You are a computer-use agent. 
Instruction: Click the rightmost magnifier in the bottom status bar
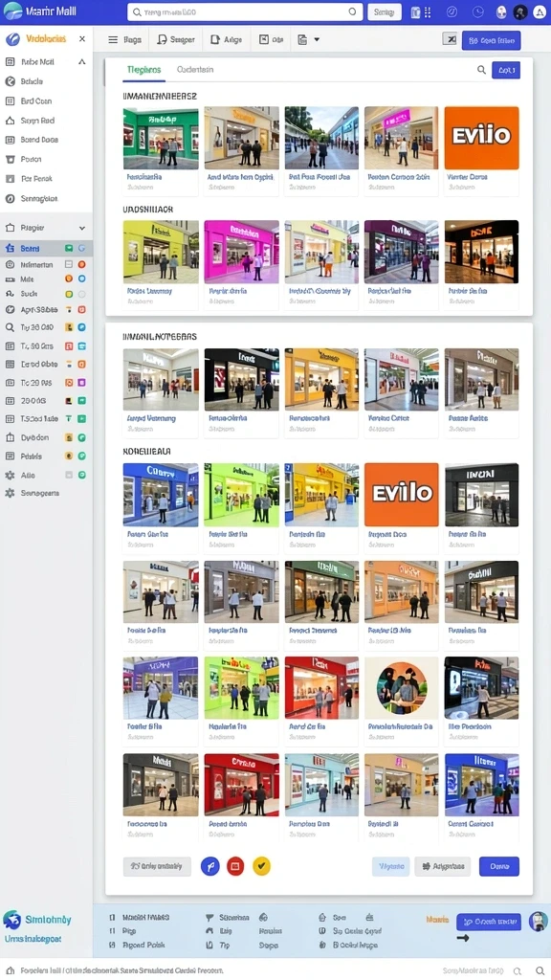pos(540,970)
